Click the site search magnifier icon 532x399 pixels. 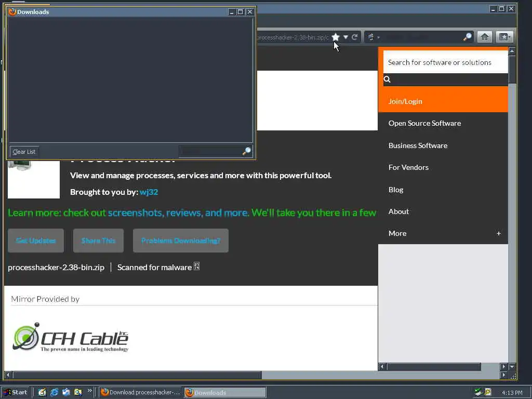point(387,79)
